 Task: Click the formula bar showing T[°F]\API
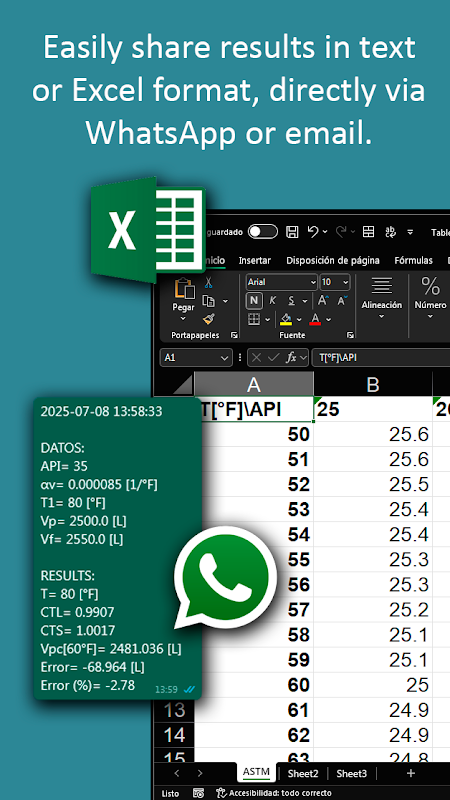[x=381, y=358]
